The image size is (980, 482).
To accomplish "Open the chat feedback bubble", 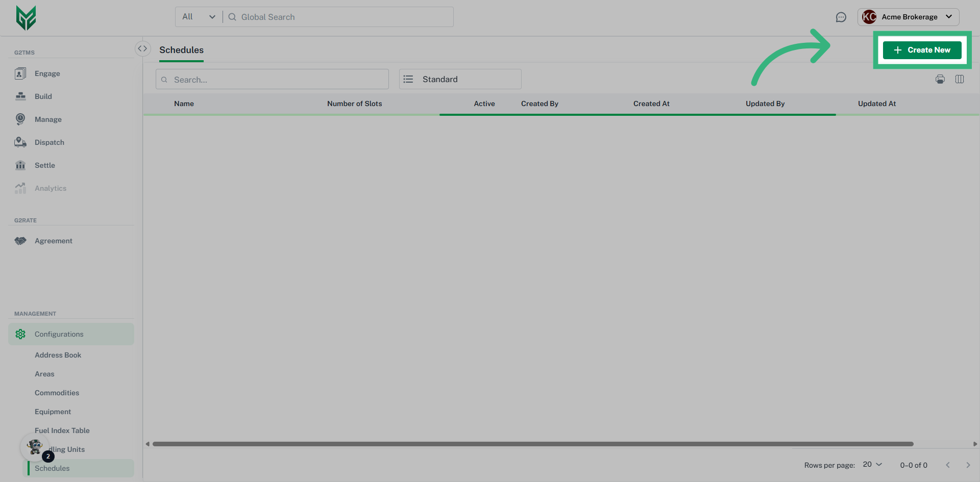I will 841,17.
